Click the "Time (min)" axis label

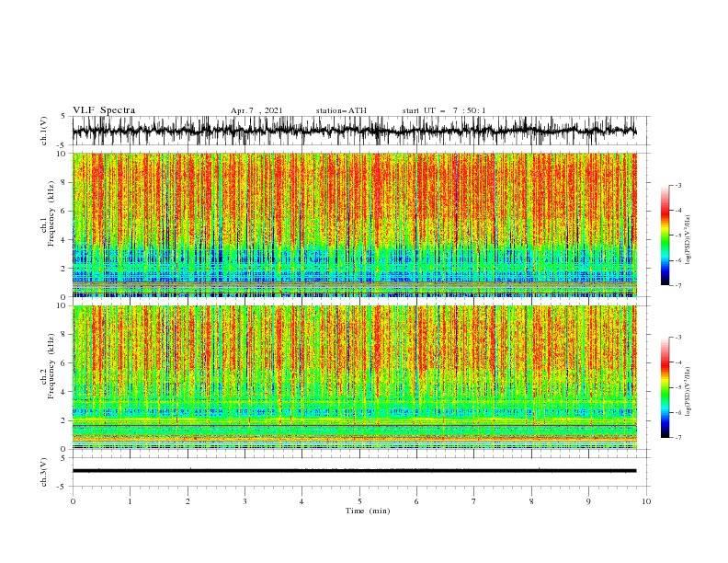pyautogui.click(x=368, y=511)
